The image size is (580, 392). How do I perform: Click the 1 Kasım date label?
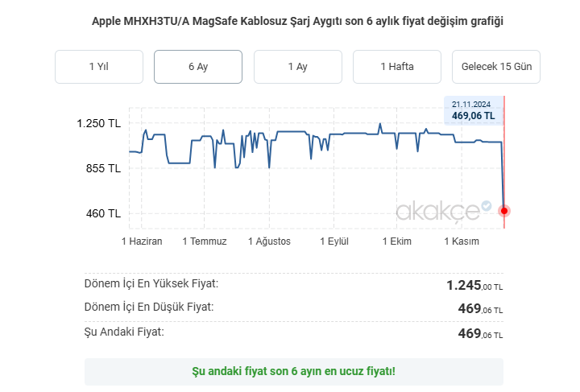coord(462,241)
